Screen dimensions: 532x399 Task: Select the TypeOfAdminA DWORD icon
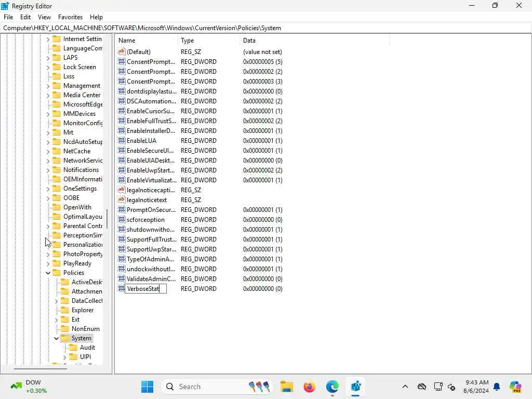point(121,259)
